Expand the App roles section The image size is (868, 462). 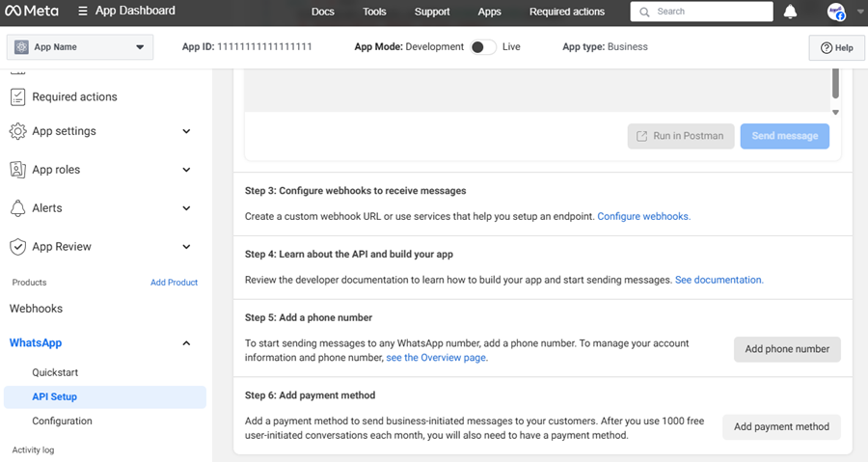(x=186, y=170)
